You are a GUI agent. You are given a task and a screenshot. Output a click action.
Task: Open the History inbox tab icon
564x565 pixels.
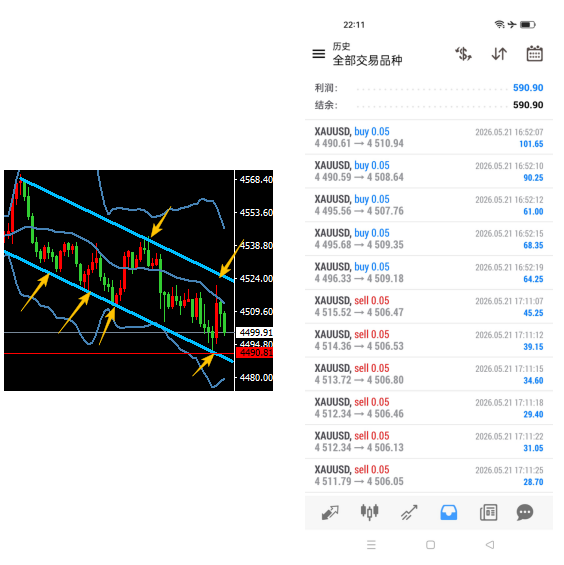[x=449, y=512]
